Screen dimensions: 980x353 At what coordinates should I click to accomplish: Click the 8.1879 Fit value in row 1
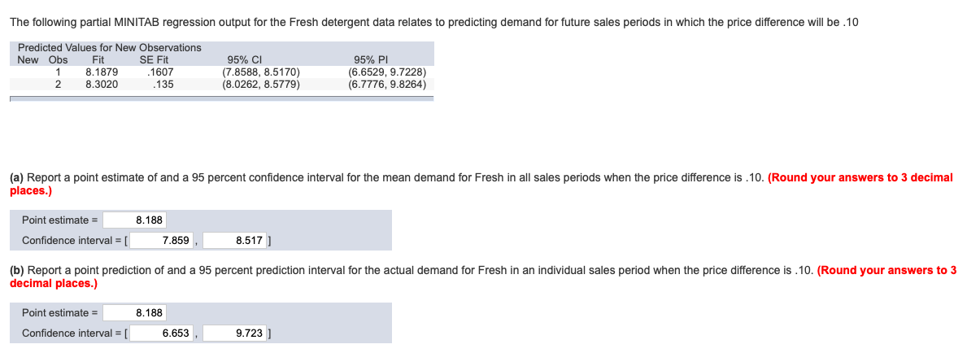coord(102,72)
